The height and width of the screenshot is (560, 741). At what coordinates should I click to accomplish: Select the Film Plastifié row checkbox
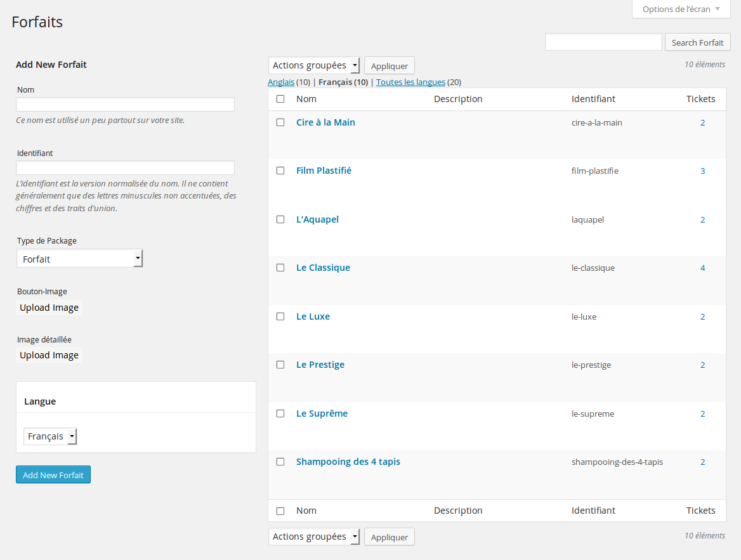pyautogui.click(x=280, y=171)
